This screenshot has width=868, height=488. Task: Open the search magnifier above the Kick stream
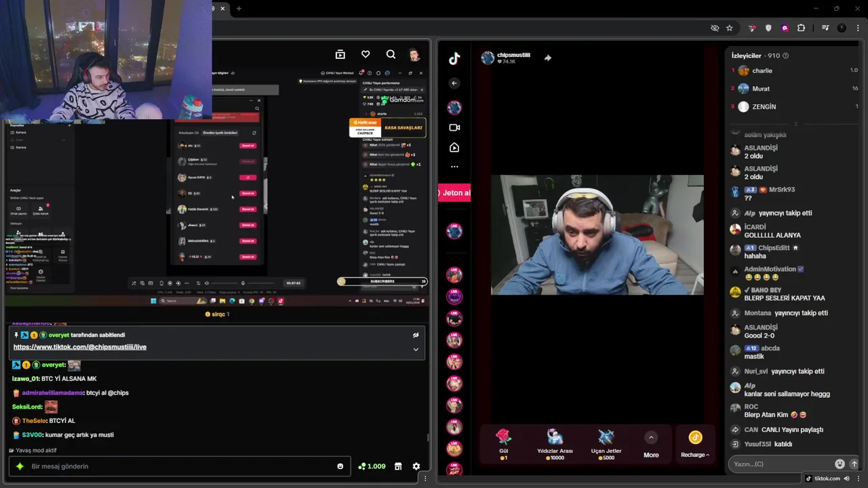coord(391,54)
